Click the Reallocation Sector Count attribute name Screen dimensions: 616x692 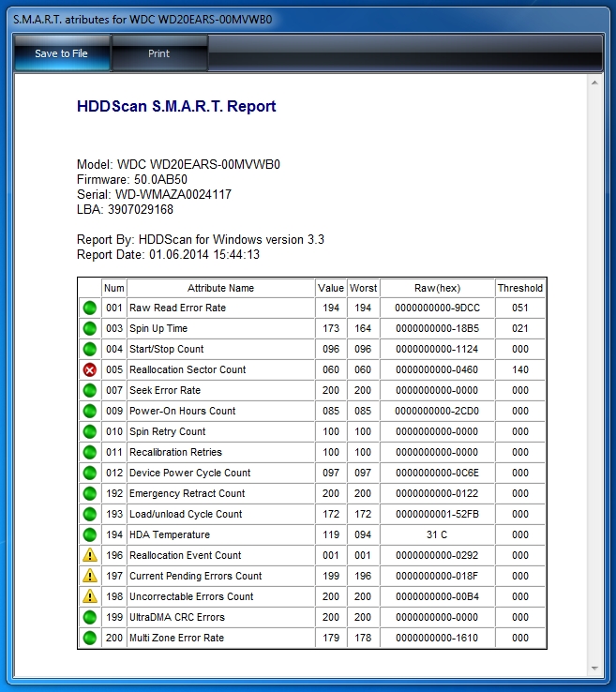click(188, 369)
